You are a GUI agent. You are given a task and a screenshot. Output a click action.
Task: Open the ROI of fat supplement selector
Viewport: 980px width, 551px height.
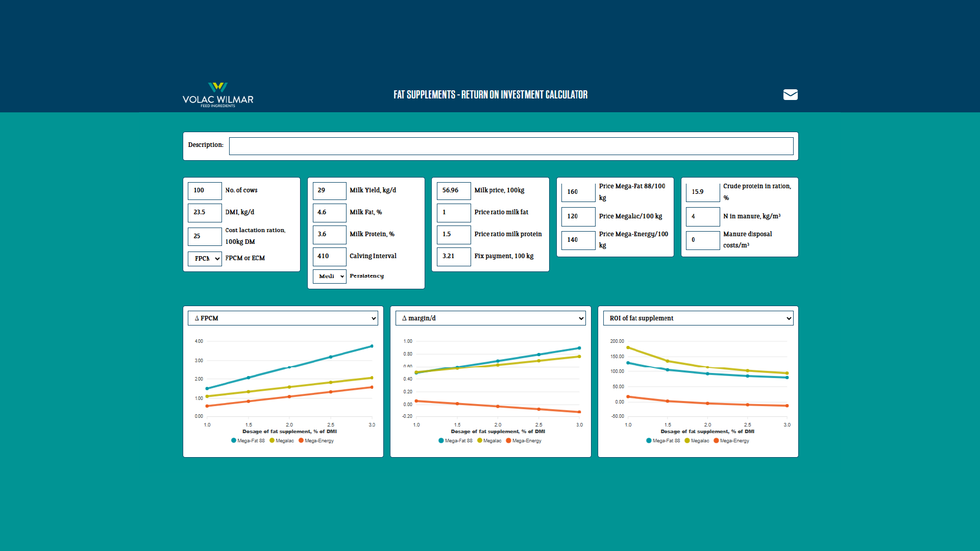pyautogui.click(x=698, y=318)
